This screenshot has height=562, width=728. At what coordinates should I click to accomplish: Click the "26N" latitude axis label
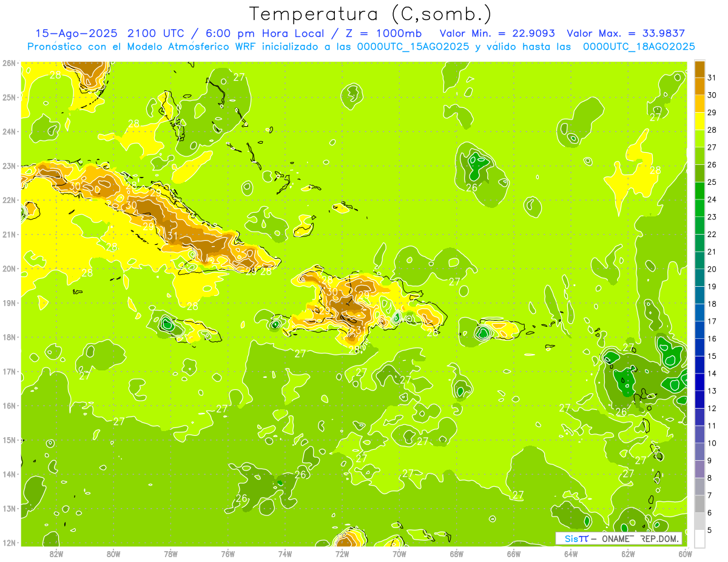click(9, 63)
